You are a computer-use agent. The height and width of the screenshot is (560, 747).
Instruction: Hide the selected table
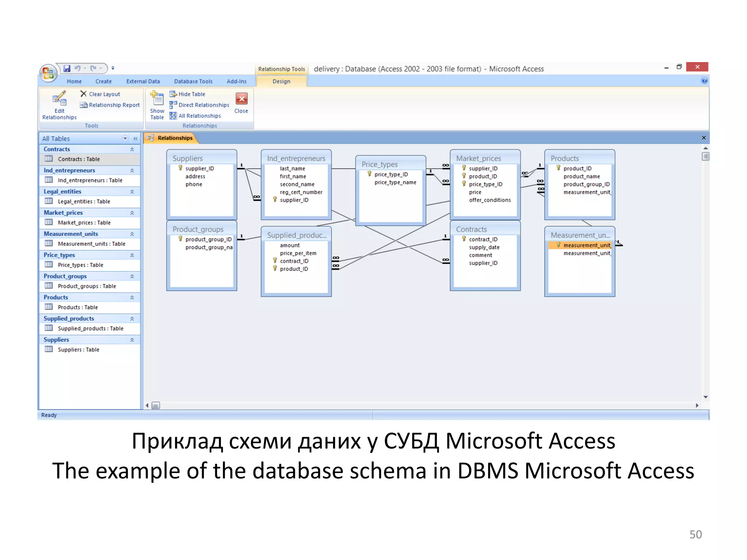pos(187,94)
